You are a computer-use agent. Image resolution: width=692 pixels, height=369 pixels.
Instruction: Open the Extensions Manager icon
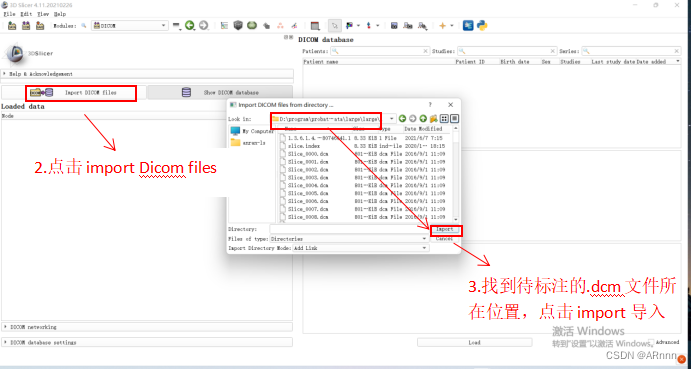[468, 26]
